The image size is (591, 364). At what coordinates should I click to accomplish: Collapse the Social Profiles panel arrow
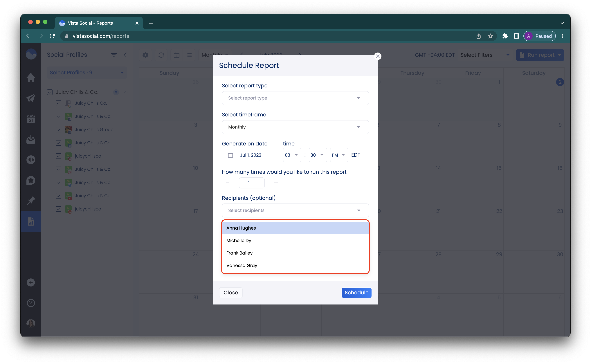tap(125, 55)
